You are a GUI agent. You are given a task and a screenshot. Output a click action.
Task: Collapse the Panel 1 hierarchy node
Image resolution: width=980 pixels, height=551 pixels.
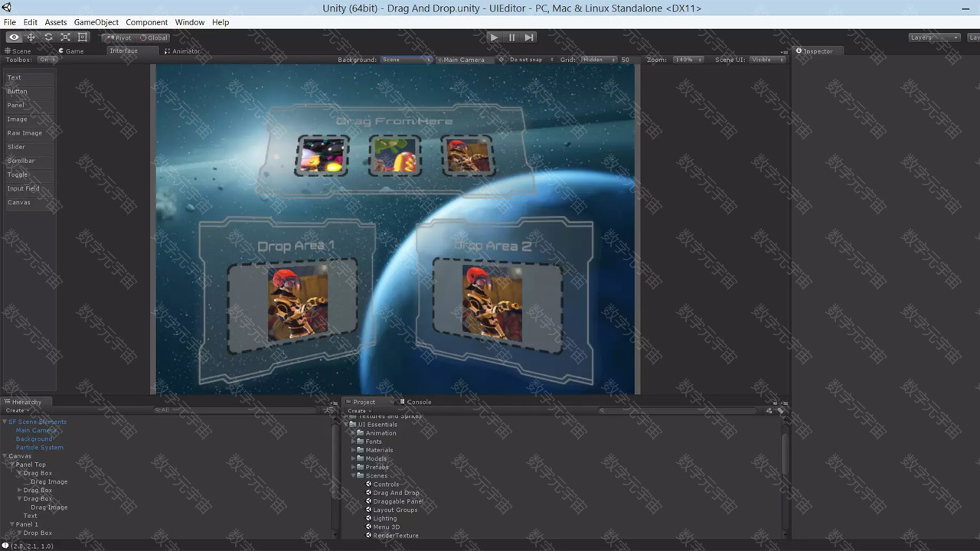click(11, 524)
